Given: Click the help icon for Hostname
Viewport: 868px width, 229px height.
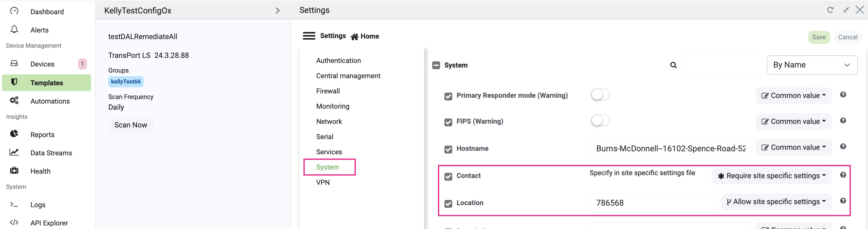Looking at the screenshot, I should tap(843, 146).
